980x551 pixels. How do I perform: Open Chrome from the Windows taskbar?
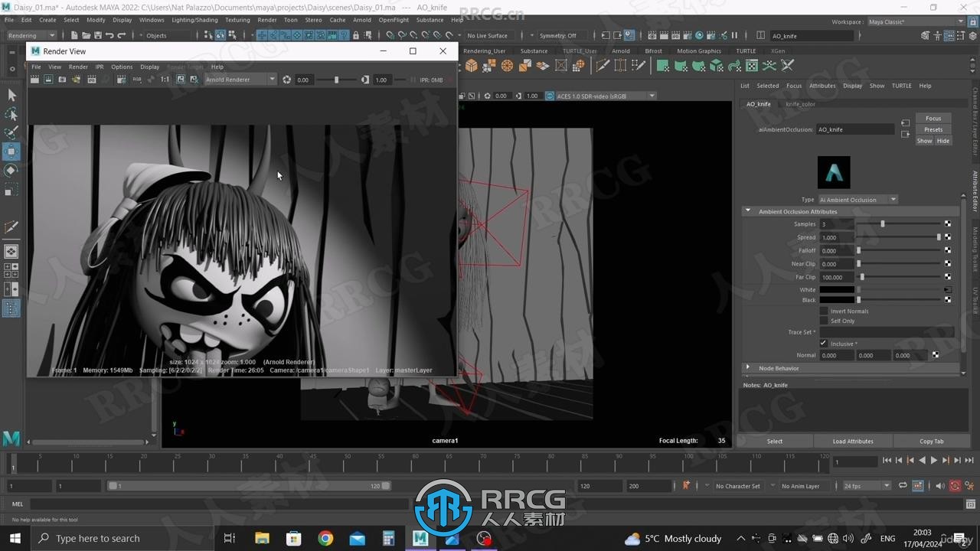(x=325, y=538)
